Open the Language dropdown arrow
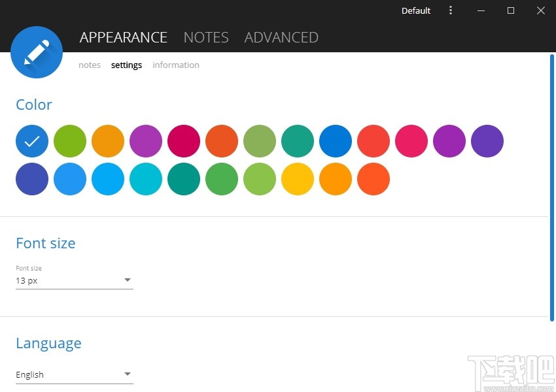556x392 pixels. point(128,374)
